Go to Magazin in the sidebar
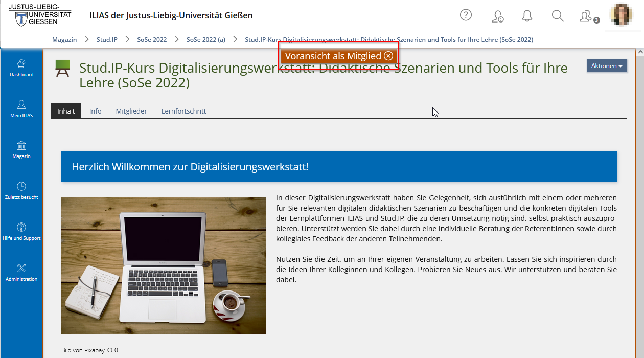Screen dimensions: 644x358 click(x=21, y=150)
